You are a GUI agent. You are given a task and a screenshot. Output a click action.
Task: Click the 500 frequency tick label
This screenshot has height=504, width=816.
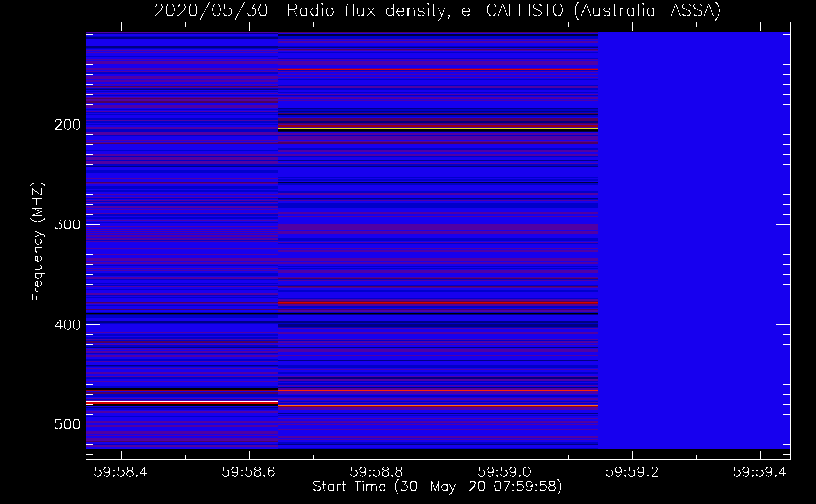coord(68,424)
